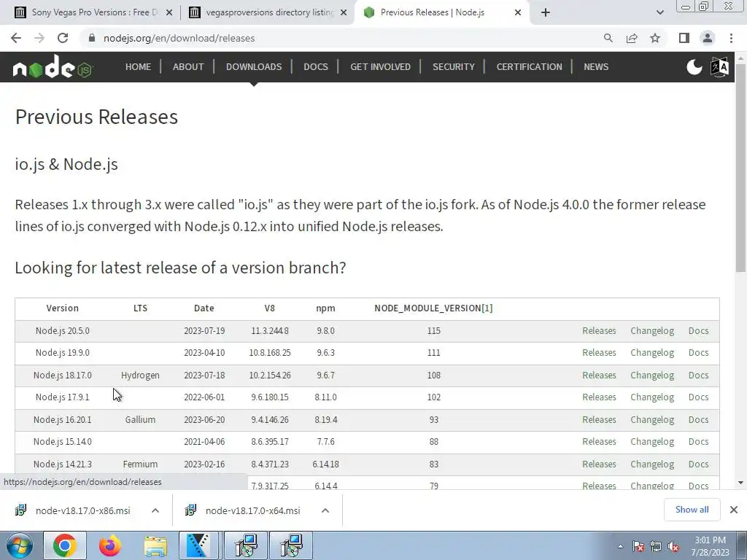Share this page via share icon
Viewport: 747px width, 560px height.
pos(632,38)
